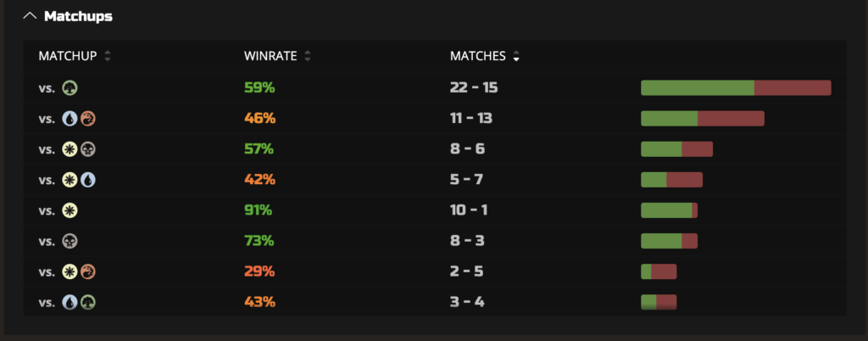Toggle the MATCHES column sort arrow
The image size is (868, 341).
tap(517, 57)
